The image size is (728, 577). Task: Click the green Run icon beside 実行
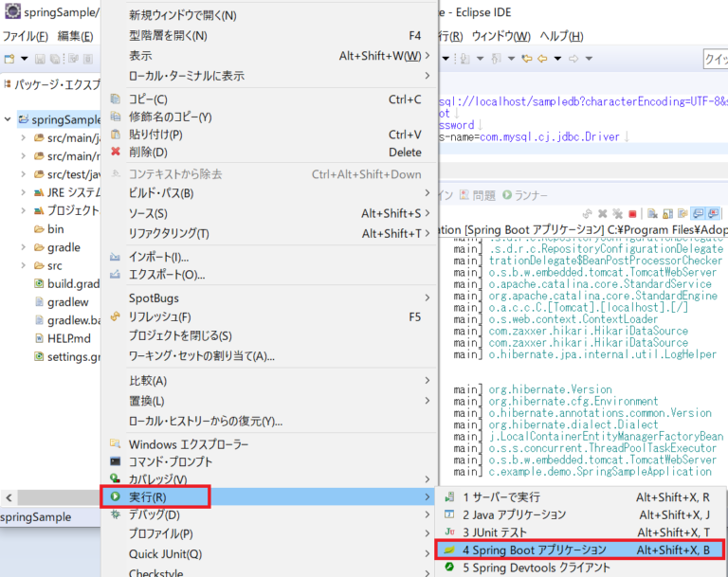tap(115, 496)
